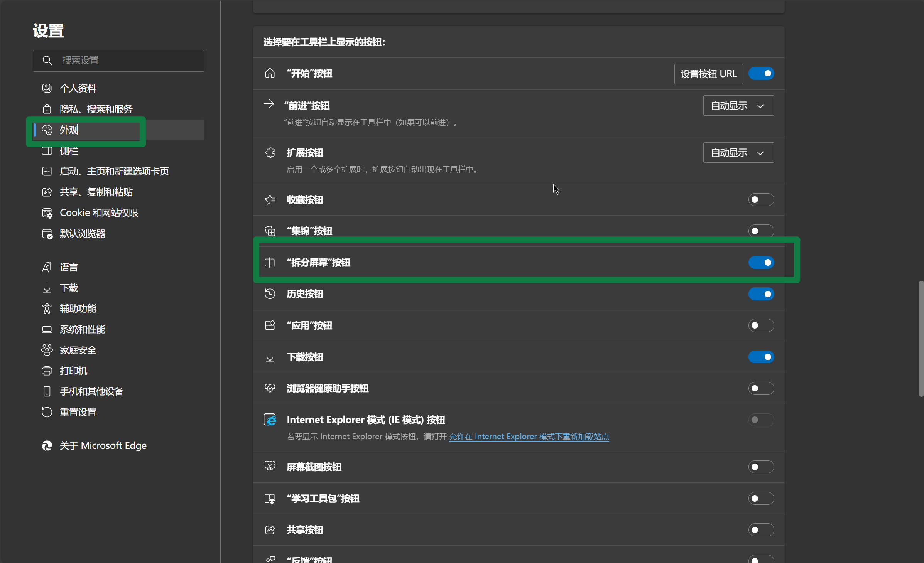Click the Internet Explorer mode icon

tap(270, 420)
